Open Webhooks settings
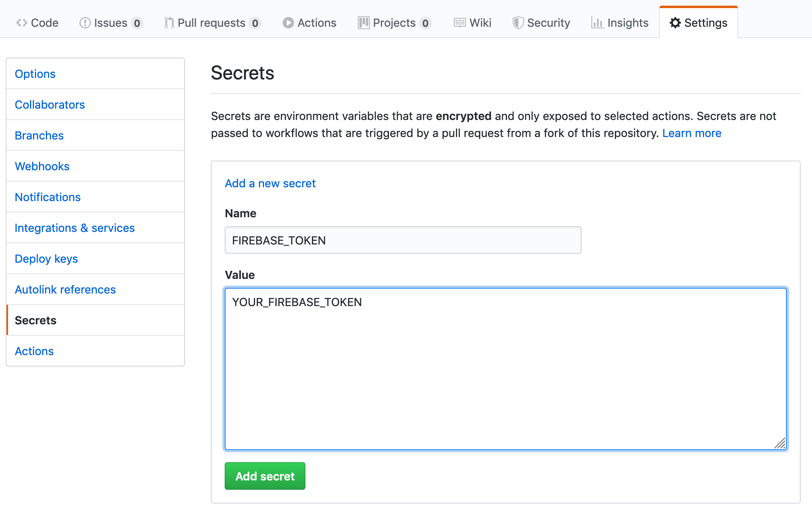The width and height of the screenshot is (812, 510). [x=42, y=166]
